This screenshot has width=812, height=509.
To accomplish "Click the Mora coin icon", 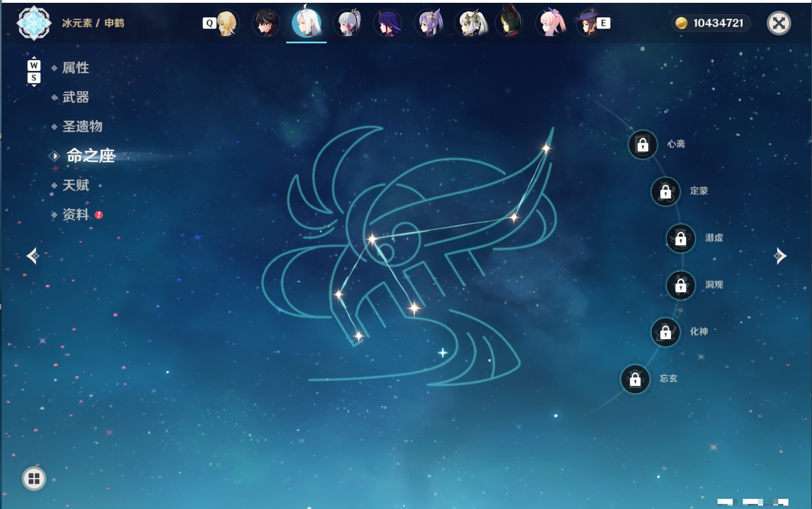I will click(x=682, y=23).
